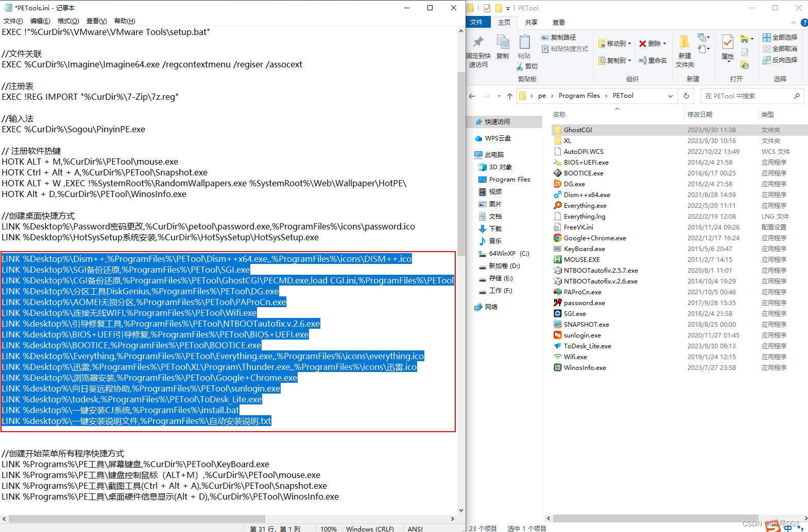Viewport: 808px width, 532px height.
Task: Open 音乐 music folder in sidebar
Action: pos(490,241)
